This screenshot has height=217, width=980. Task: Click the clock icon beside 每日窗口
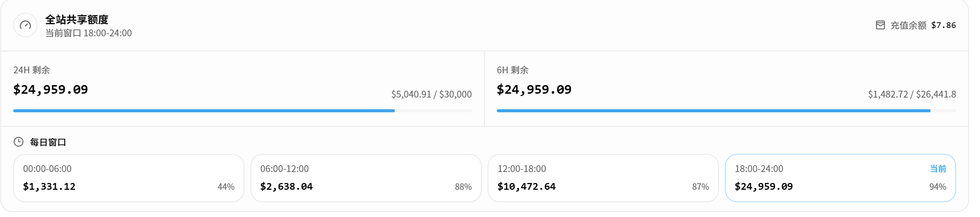pos(19,142)
